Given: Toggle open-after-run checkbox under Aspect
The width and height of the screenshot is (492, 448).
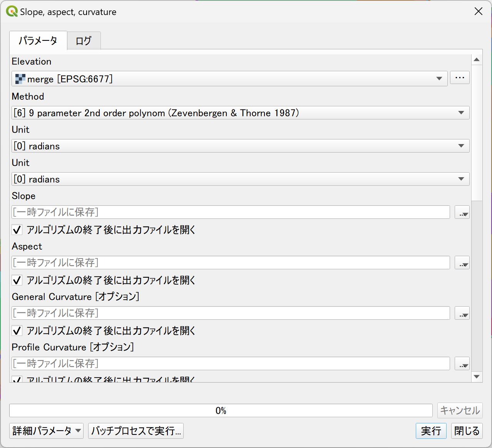Looking at the screenshot, I should point(17,280).
